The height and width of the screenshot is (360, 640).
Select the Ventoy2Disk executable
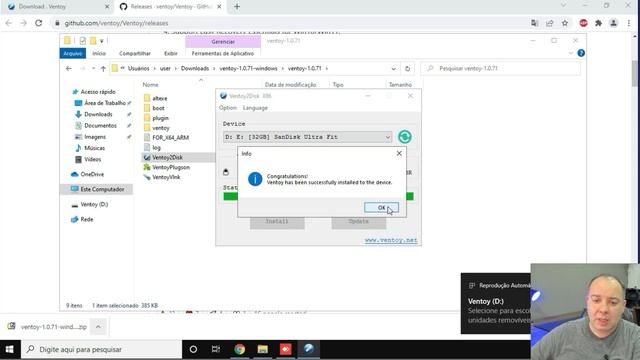[x=167, y=157]
